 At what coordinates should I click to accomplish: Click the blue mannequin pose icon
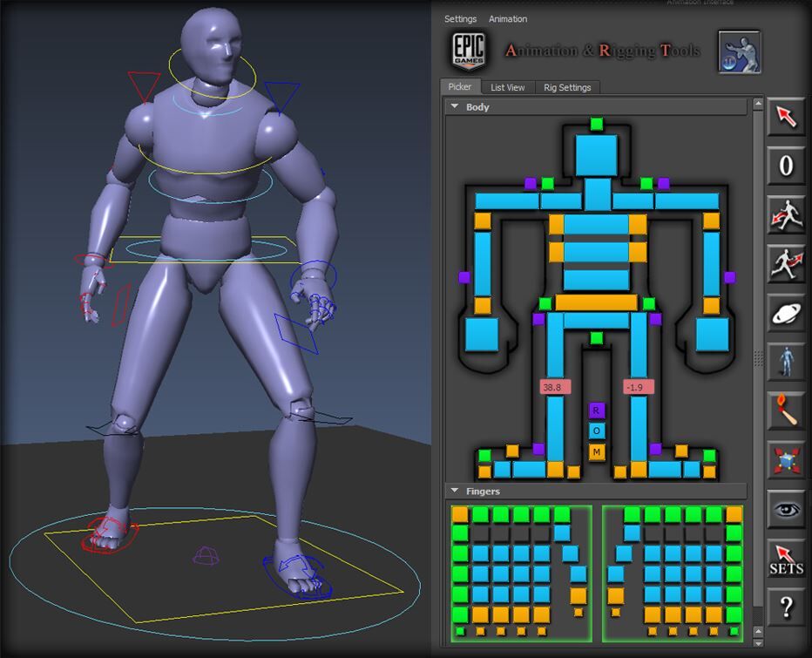(x=785, y=362)
